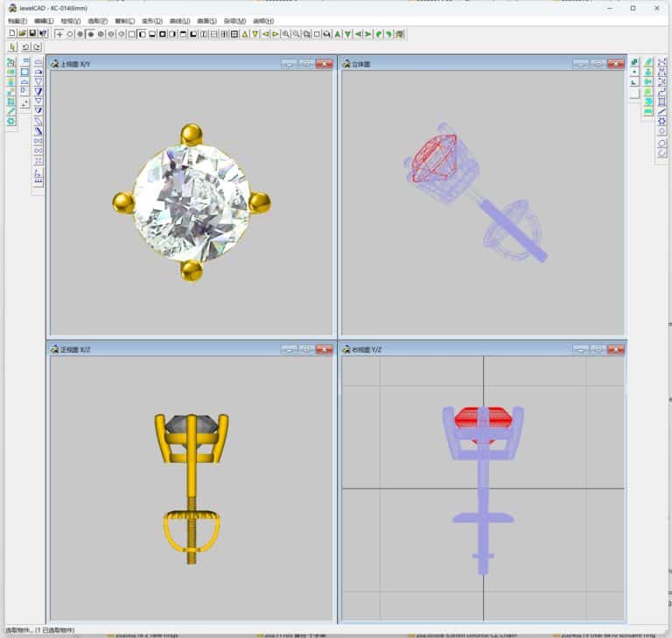Click the yellow right-arrow view icon
This screenshot has height=638, width=672.
[276, 34]
